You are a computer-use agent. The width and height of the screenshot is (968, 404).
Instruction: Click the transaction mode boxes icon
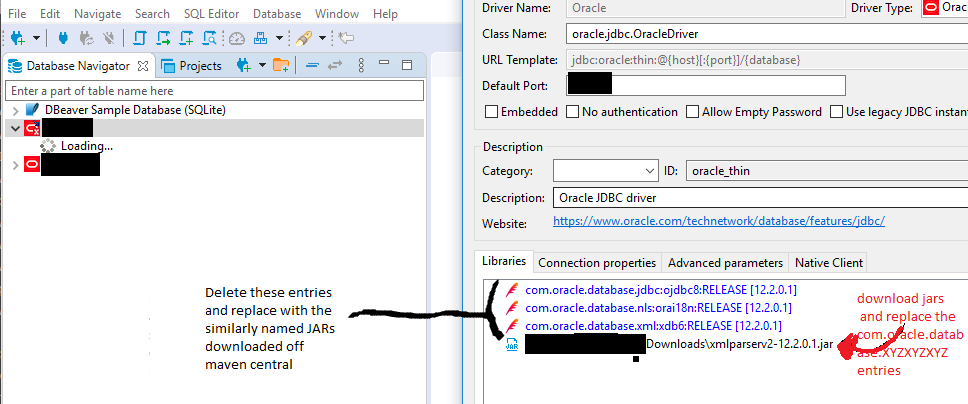click(x=261, y=38)
